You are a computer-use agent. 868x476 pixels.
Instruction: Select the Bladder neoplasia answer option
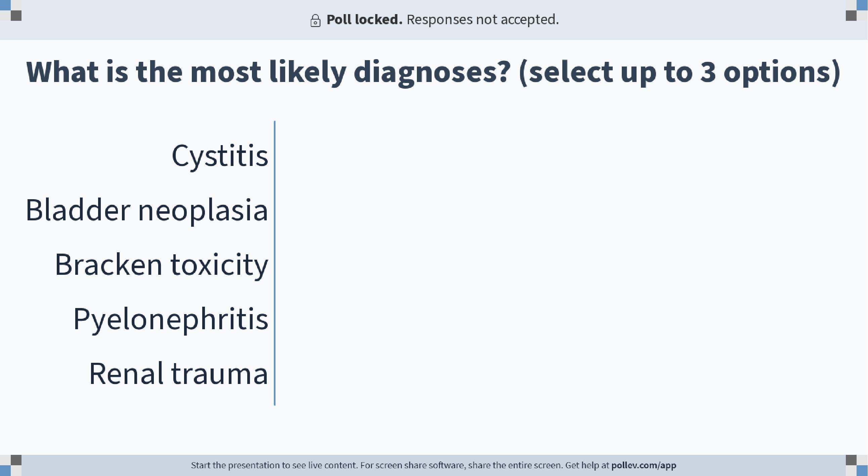(x=147, y=211)
